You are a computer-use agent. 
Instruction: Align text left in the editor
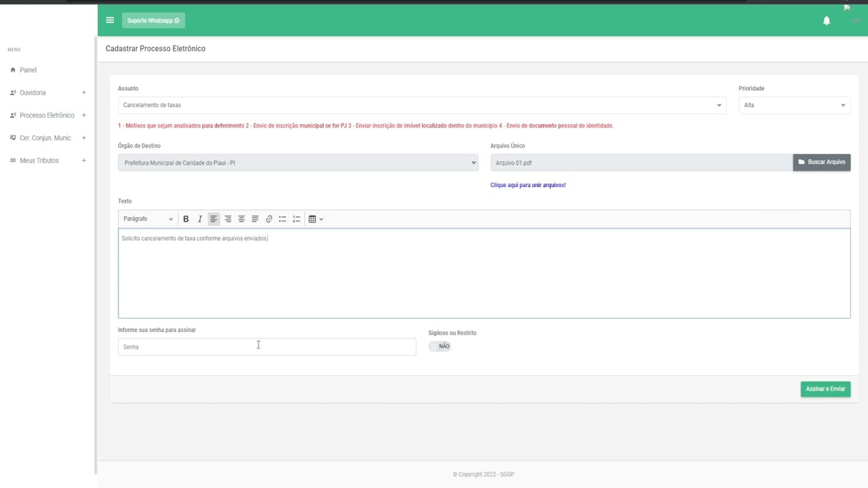pos(214,219)
